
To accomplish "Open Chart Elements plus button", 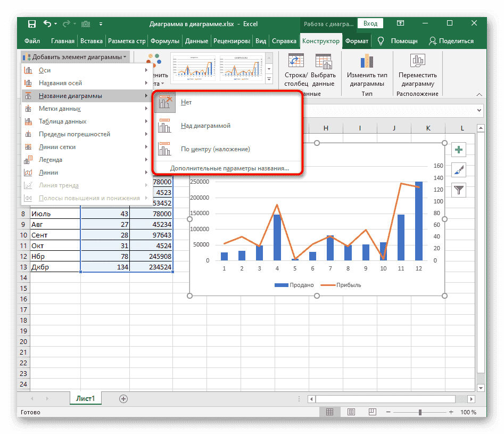I will tap(458, 150).
